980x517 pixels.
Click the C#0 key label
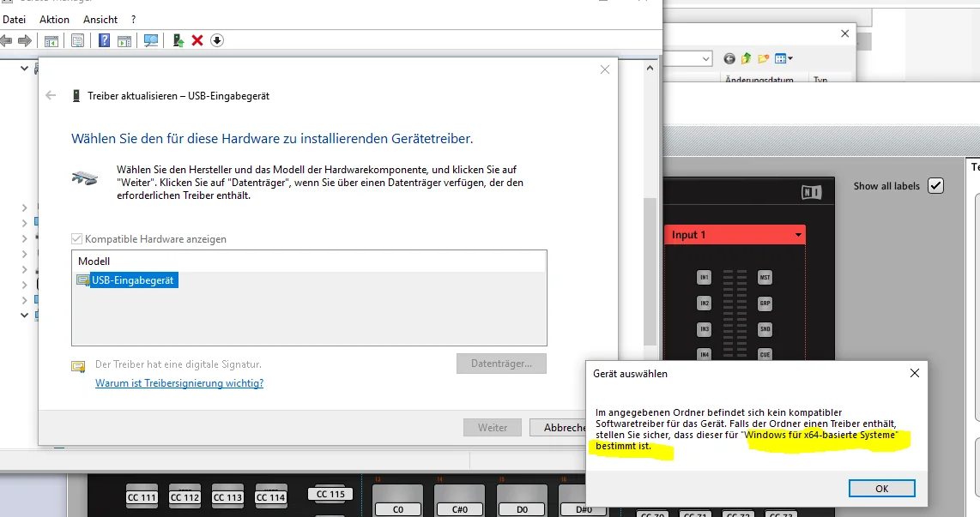tap(459, 509)
